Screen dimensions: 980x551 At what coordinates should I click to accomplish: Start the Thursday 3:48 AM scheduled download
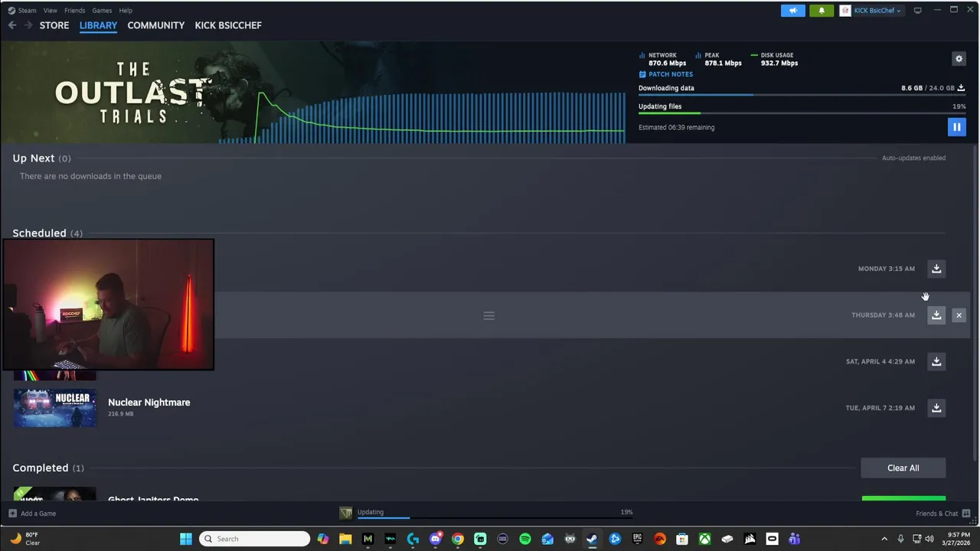tap(936, 315)
